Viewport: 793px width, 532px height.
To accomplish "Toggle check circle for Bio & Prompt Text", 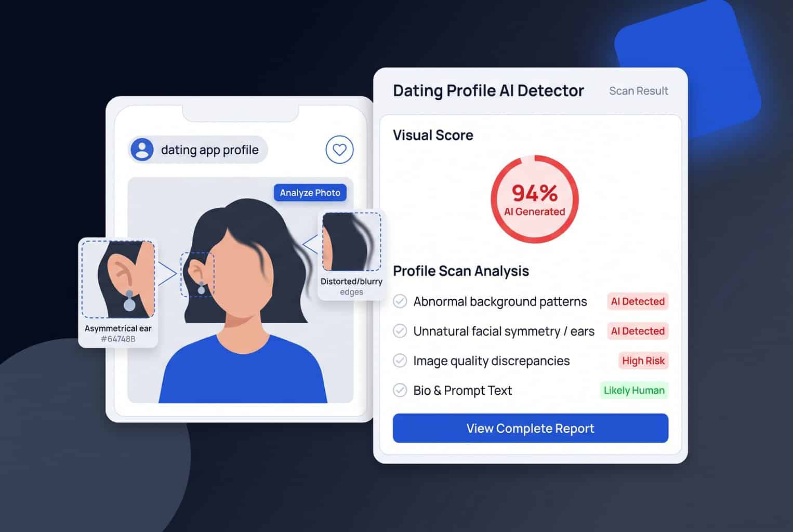I will pyautogui.click(x=400, y=390).
